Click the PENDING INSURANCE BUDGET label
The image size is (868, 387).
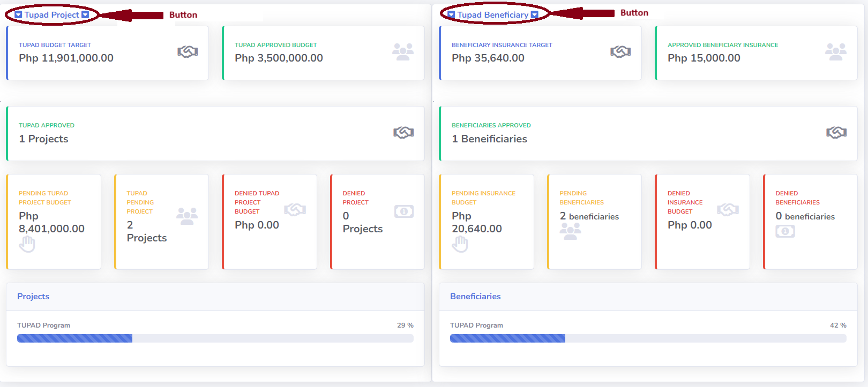[483, 198]
